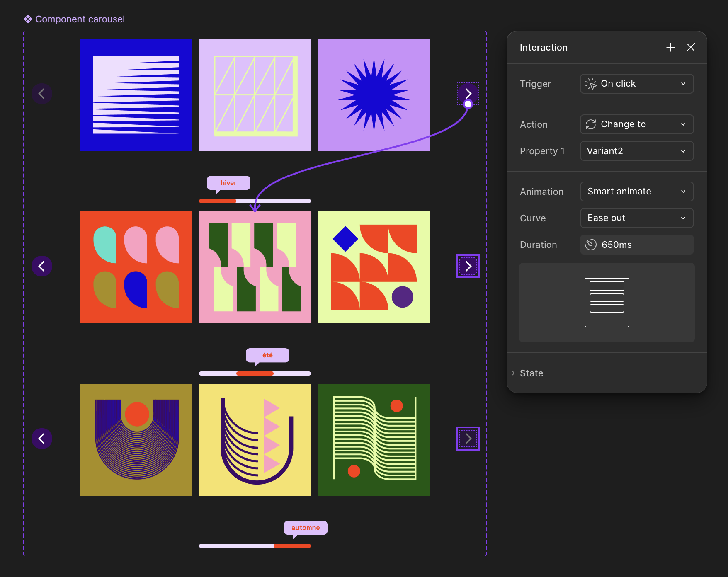The width and height of the screenshot is (728, 577).
Task: Open the Curve Ease out dropdown
Action: point(636,218)
